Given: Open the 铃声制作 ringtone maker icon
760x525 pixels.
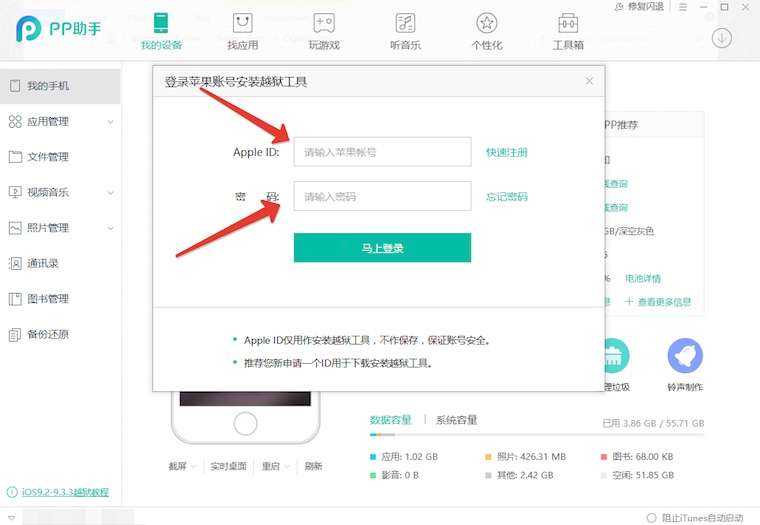Looking at the screenshot, I should pyautogui.click(x=685, y=355).
